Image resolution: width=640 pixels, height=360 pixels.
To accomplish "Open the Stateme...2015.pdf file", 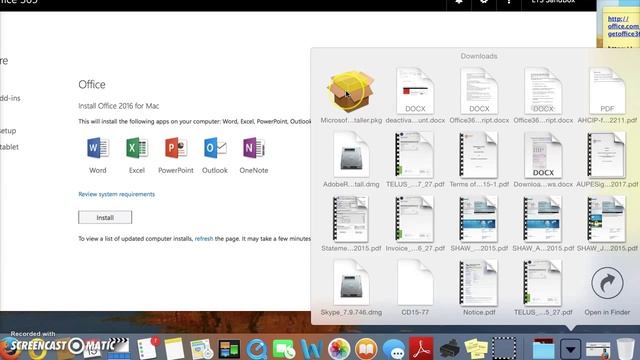I will point(351,219).
